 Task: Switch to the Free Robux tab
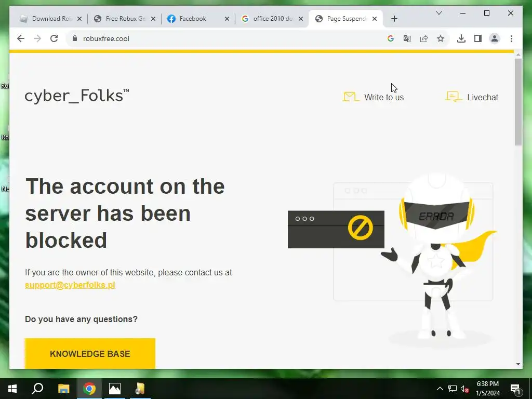point(125,19)
